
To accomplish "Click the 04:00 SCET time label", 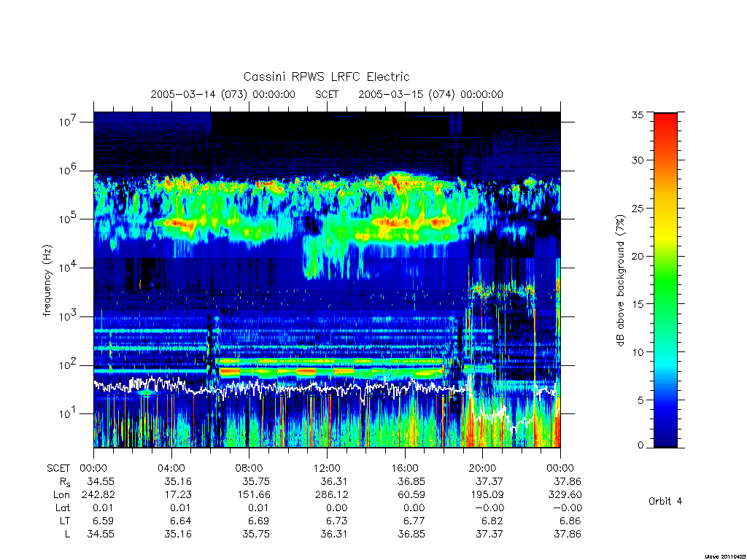I will [171, 468].
